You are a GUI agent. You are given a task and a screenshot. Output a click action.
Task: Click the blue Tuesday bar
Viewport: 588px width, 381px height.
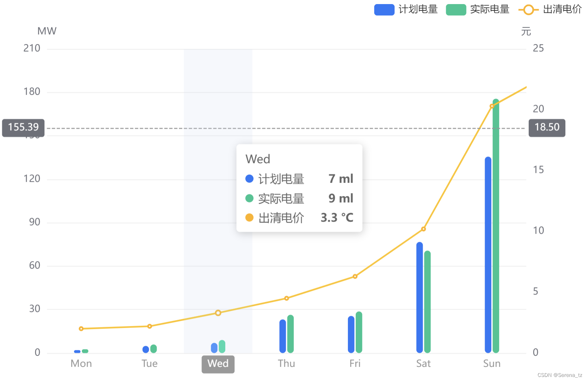coord(146,350)
